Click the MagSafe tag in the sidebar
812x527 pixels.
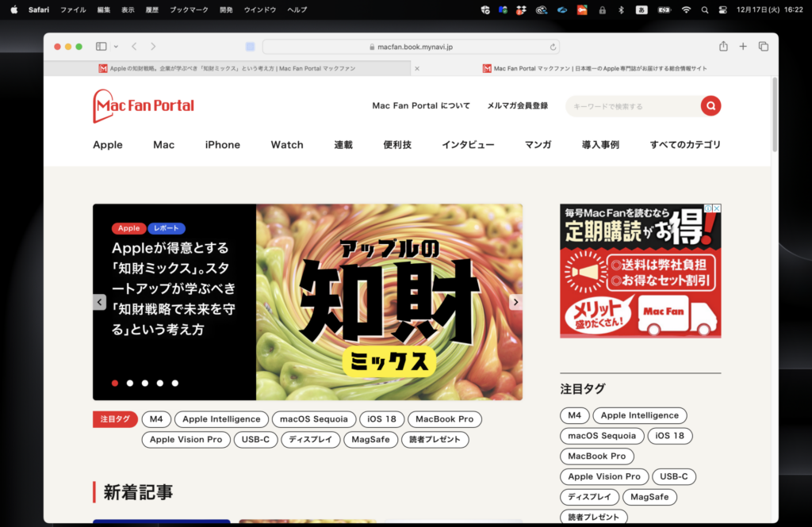point(649,497)
